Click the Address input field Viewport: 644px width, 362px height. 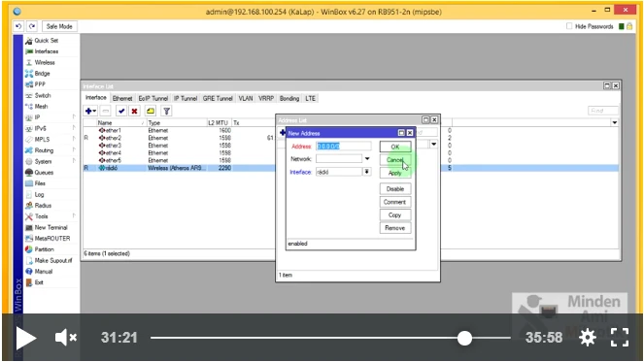(x=343, y=147)
